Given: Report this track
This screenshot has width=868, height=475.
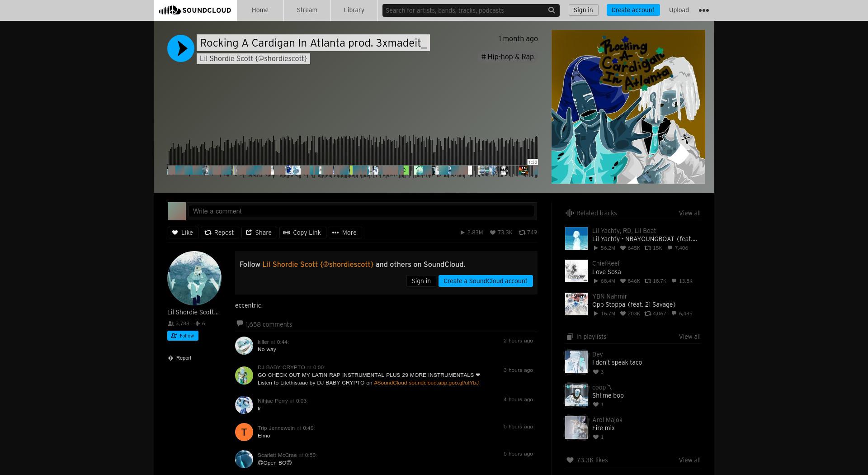Looking at the screenshot, I should pyautogui.click(x=180, y=358).
